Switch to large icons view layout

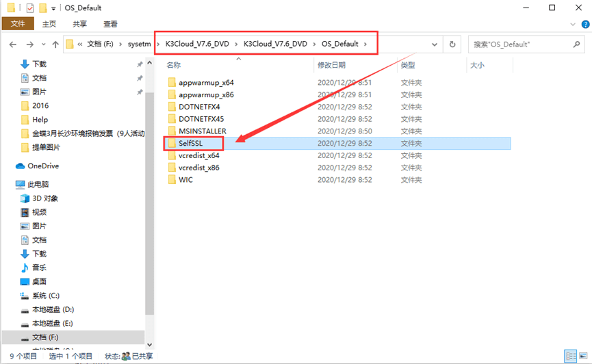[583, 356]
